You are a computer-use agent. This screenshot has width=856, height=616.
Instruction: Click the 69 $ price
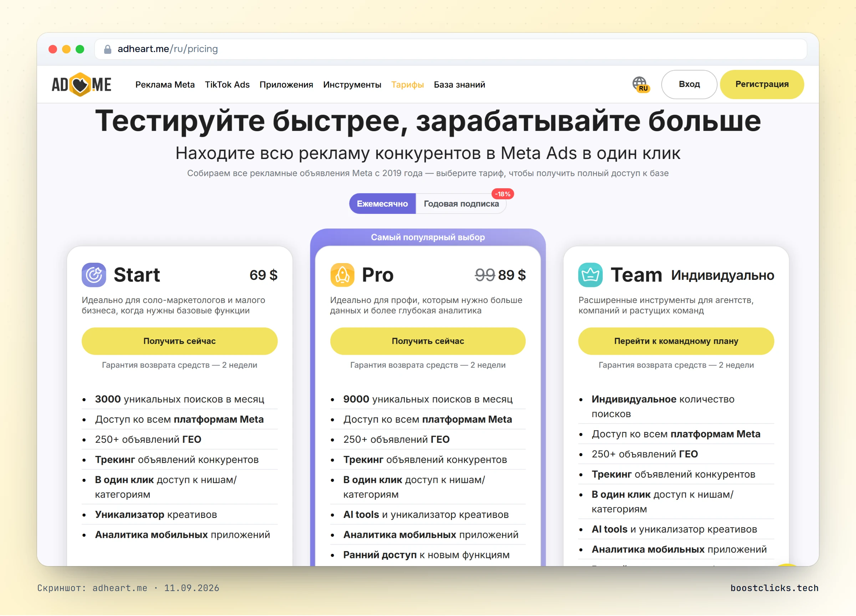tap(264, 275)
